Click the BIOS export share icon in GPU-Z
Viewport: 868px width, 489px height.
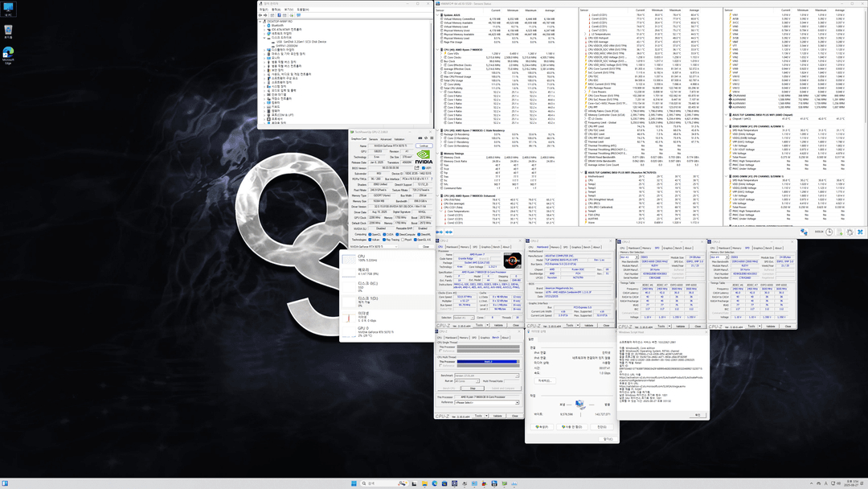click(417, 168)
